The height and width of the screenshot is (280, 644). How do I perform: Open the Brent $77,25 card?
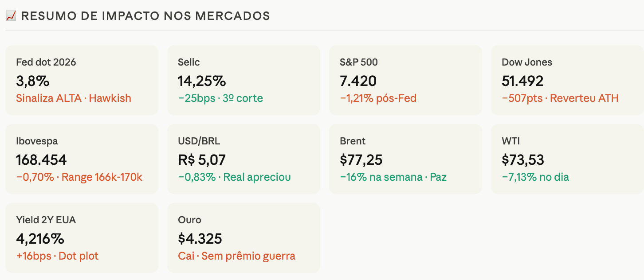(x=405, y=159)
